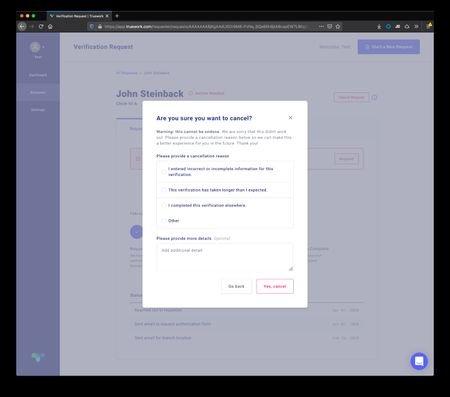
Task: Select 'Other' cancellation reason
Action: (225, 221)
